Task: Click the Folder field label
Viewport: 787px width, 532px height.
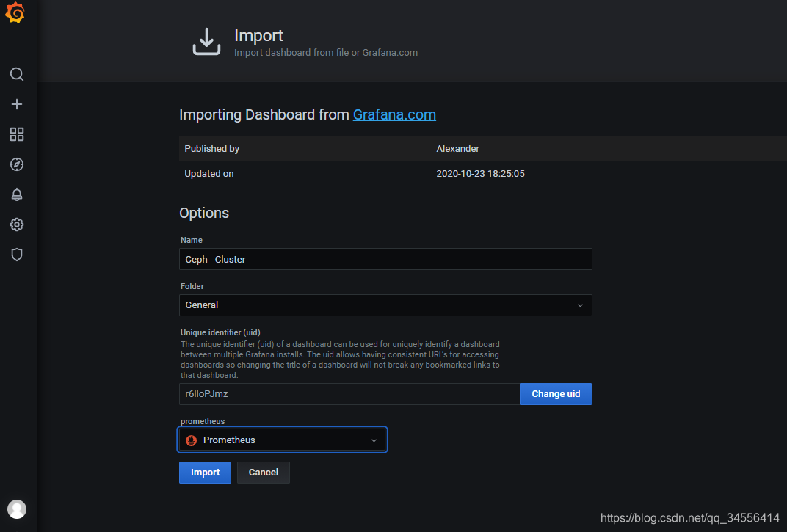Action: tap(192, 286)
